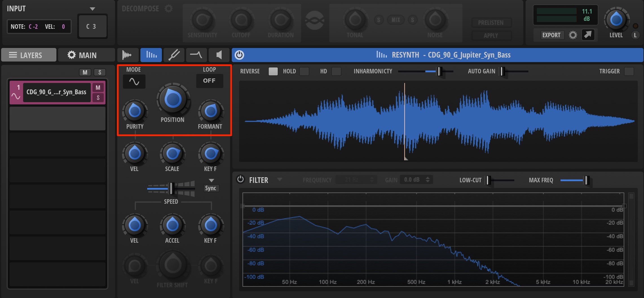
Task: Click the Prelisten button
Action: coord(491,23)
